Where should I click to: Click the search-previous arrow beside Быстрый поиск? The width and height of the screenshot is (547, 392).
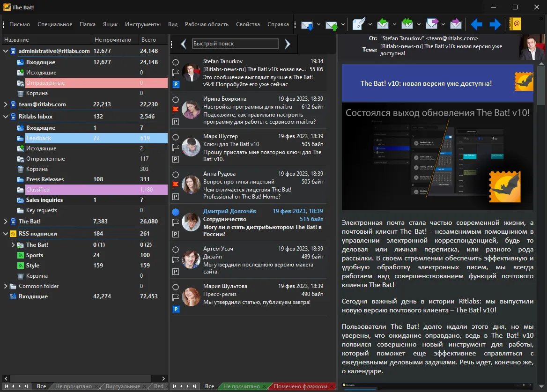[x=184, y=44]
